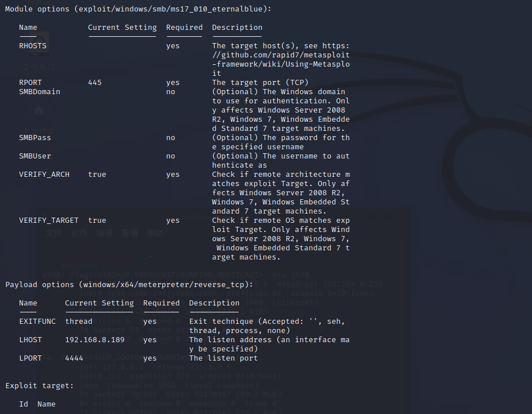Viewport: 532px width, 414px height.
Task: Click 'Description' header in Payload options table
Action: click(214, 303)
